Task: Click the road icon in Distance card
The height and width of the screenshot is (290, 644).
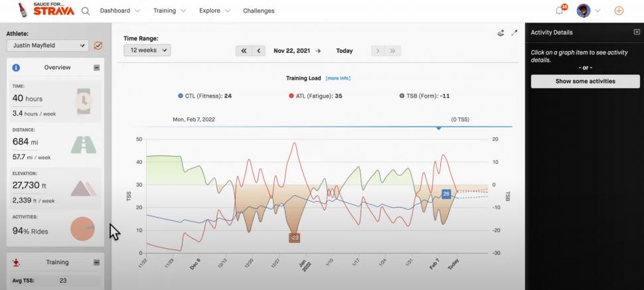Action: pyautogui.click(x=84, y=145)
